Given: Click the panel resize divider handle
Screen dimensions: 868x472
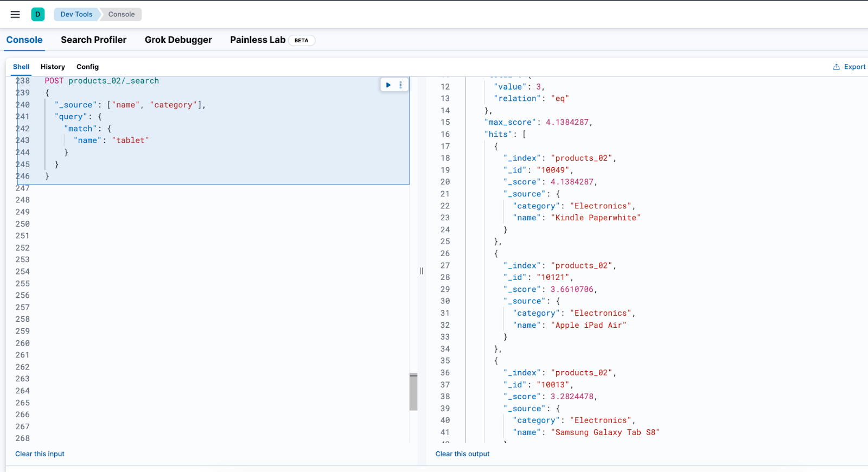Looking at the screenshot, I should 422,271.
